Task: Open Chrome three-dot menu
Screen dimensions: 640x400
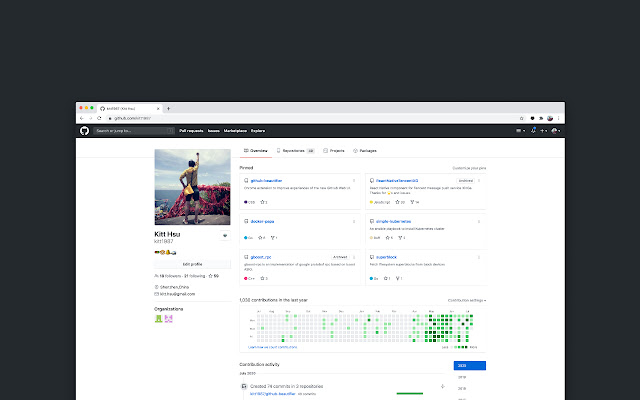Action: 558,118
